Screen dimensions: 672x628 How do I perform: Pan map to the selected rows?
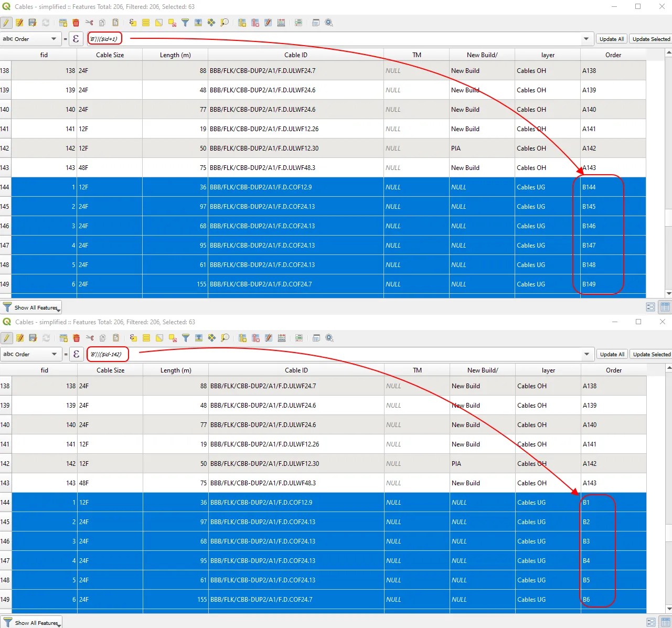tap(212, 23)
